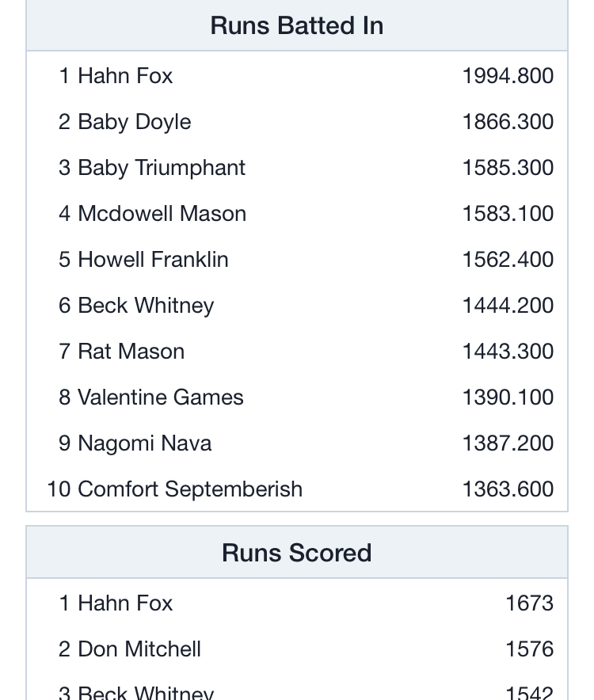This screenshot has width=594, height=700.
Task: Open Hahn Fox in Runs Scored
Action: click(125, 603)
